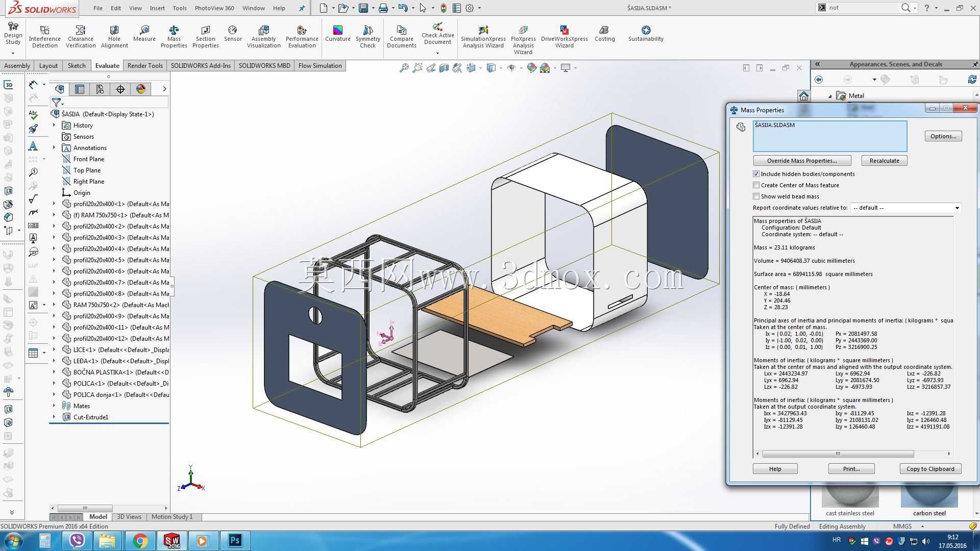Viewport: 980px width, 551px height.
Task: Click Copy to Clipboard button
Action: click(930, 469)
